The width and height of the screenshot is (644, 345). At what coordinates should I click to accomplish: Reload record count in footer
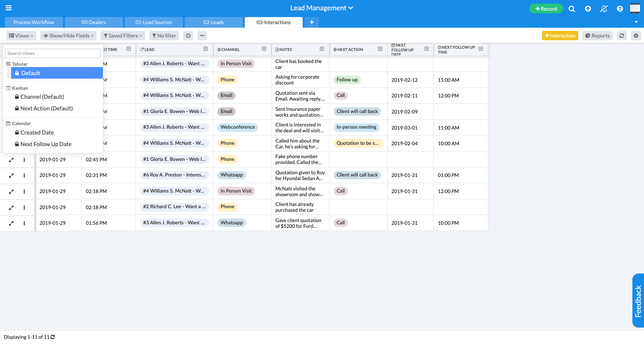click(x=53, y=337)
